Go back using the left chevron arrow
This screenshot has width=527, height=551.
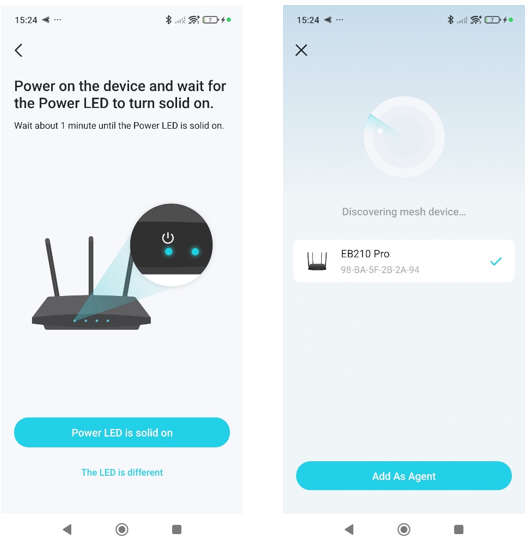(x=19, y=50)
